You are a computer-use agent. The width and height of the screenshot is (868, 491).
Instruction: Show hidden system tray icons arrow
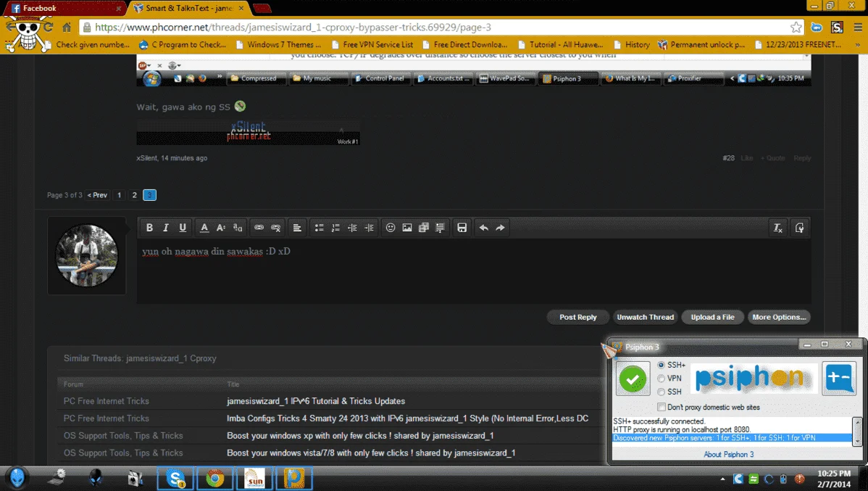coord(722,479)
